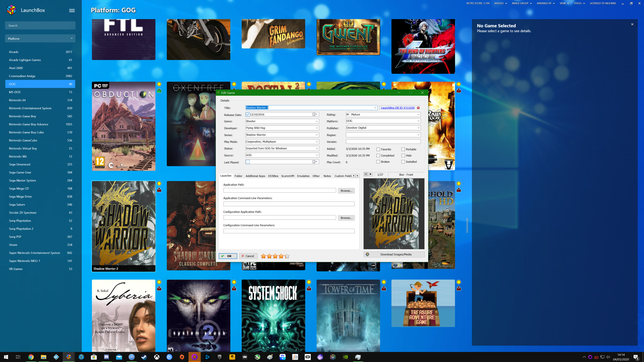Confirm the edit with OK
The width and height of the screenshot is (644, 362).
click(x=228, y=256)
